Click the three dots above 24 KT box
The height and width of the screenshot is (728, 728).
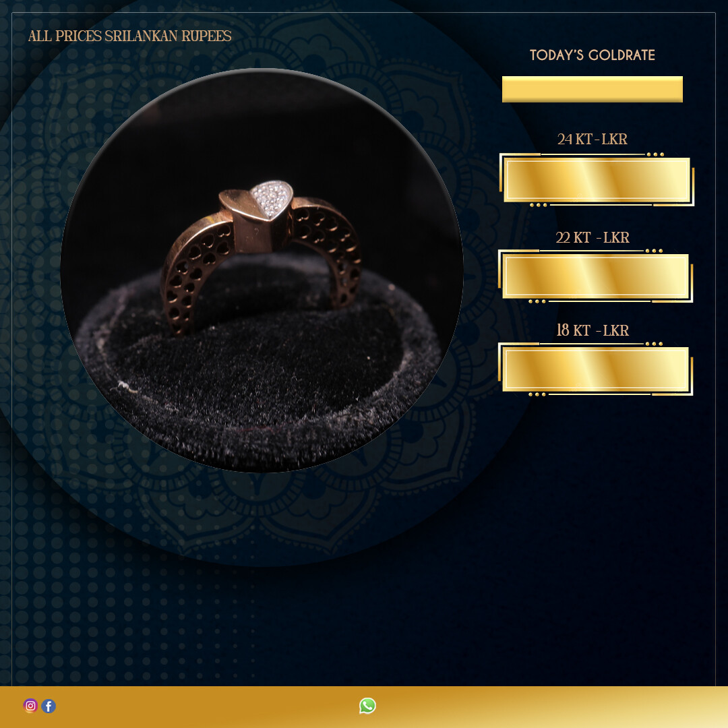pos(655,154)
